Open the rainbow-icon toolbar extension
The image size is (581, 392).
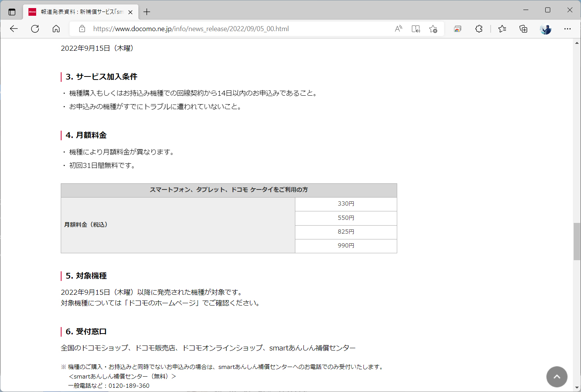[x=458, y=29]
